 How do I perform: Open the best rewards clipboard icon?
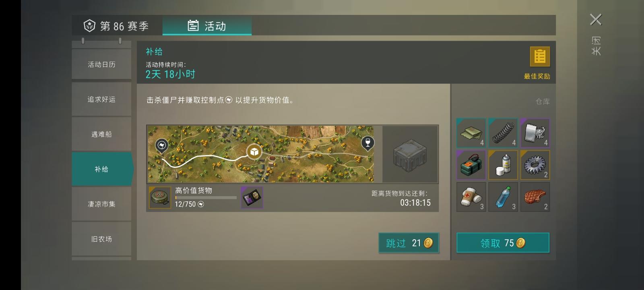[540, 57]
